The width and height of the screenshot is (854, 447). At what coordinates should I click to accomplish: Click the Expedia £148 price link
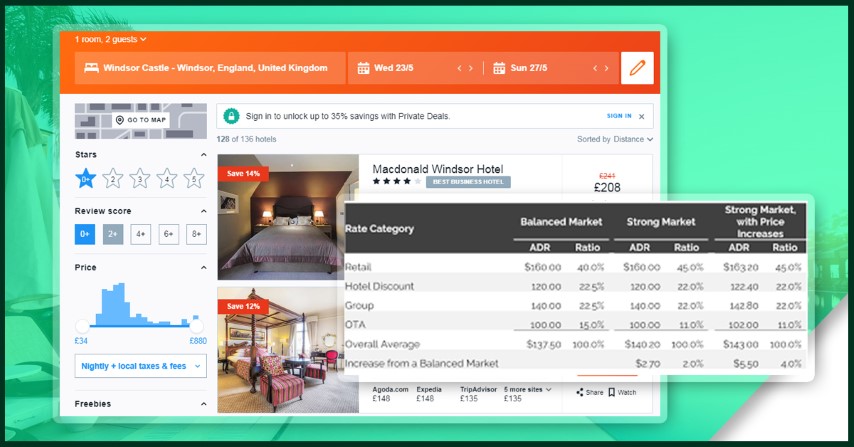pos(429,394)
